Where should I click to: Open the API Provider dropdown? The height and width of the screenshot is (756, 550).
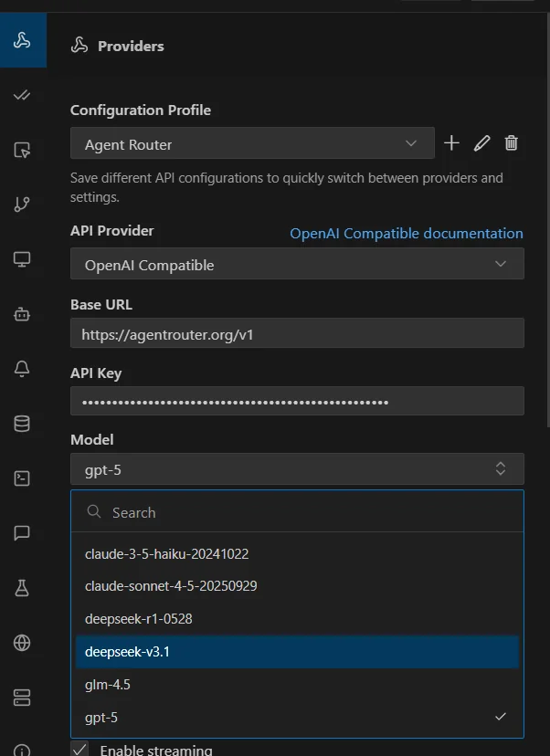coord(297,264)
